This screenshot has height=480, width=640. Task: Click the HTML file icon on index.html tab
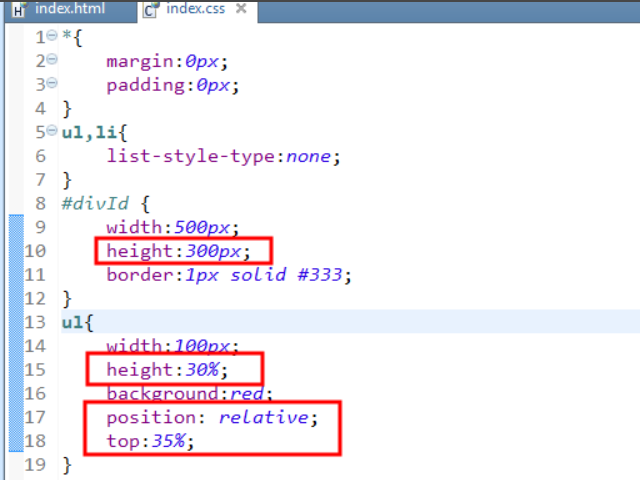click(18, 10)
